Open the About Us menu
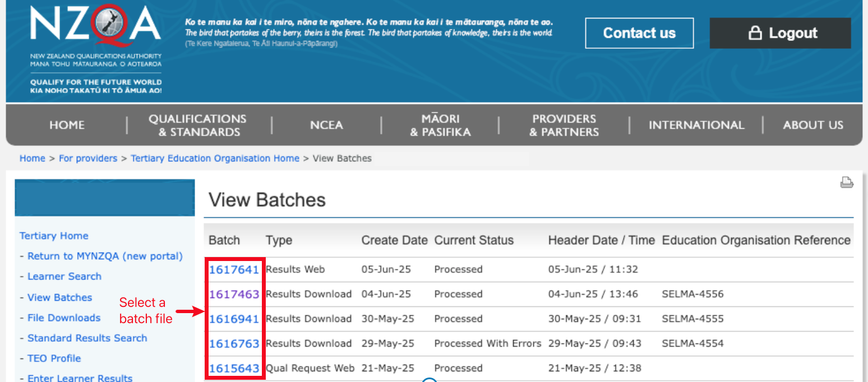868x382 pixels. (813, 125)
